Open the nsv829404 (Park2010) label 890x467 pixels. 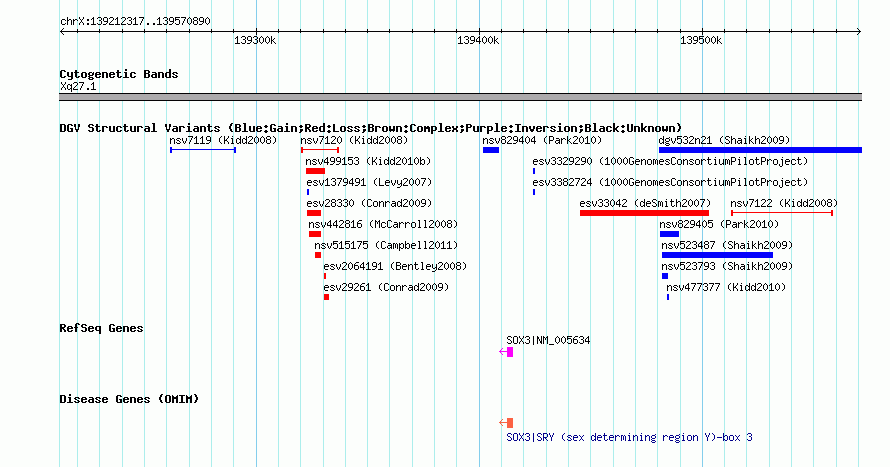coord(542,140)
